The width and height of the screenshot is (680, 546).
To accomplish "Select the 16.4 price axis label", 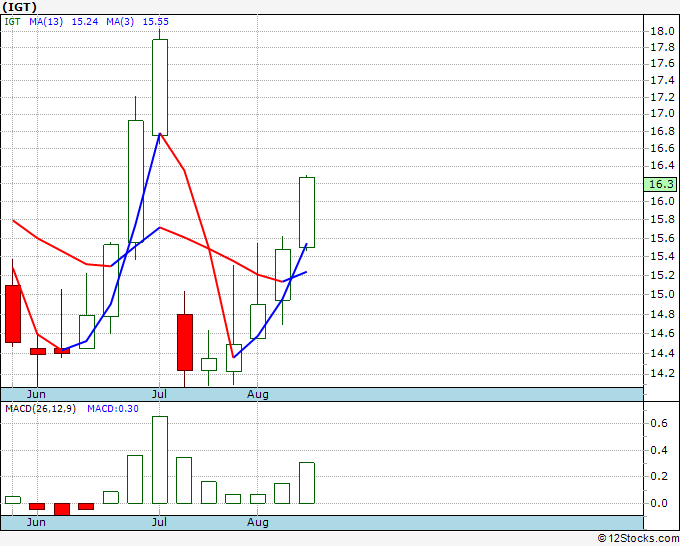I will pyautogui.click(x=662, y=166).
